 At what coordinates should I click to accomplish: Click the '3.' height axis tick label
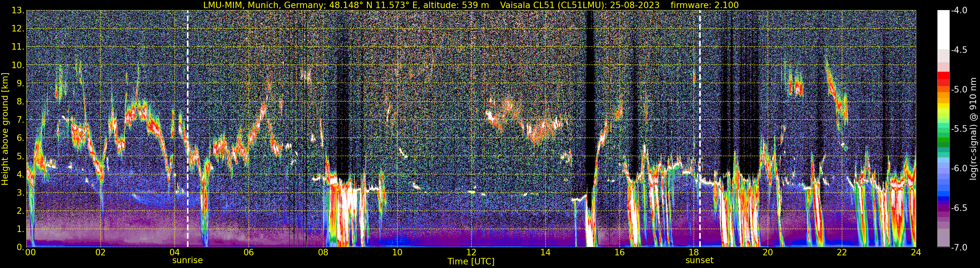click(20, 193)
